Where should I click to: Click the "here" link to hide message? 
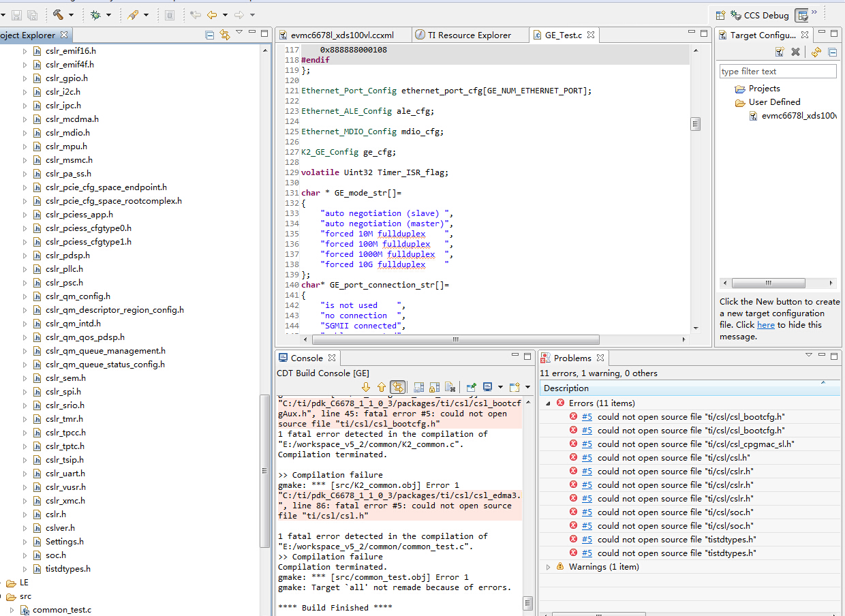[x=765, y=325]
